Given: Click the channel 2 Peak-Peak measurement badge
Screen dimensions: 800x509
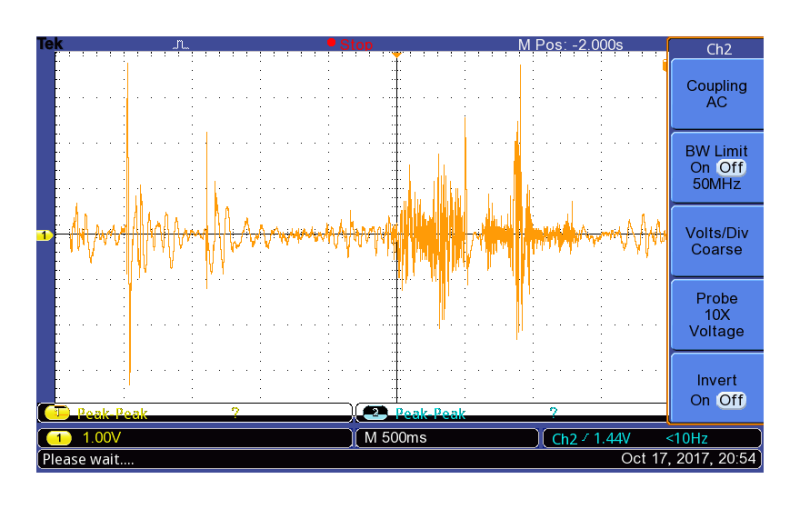Looking at the screenshot, I should coord(374,413).
